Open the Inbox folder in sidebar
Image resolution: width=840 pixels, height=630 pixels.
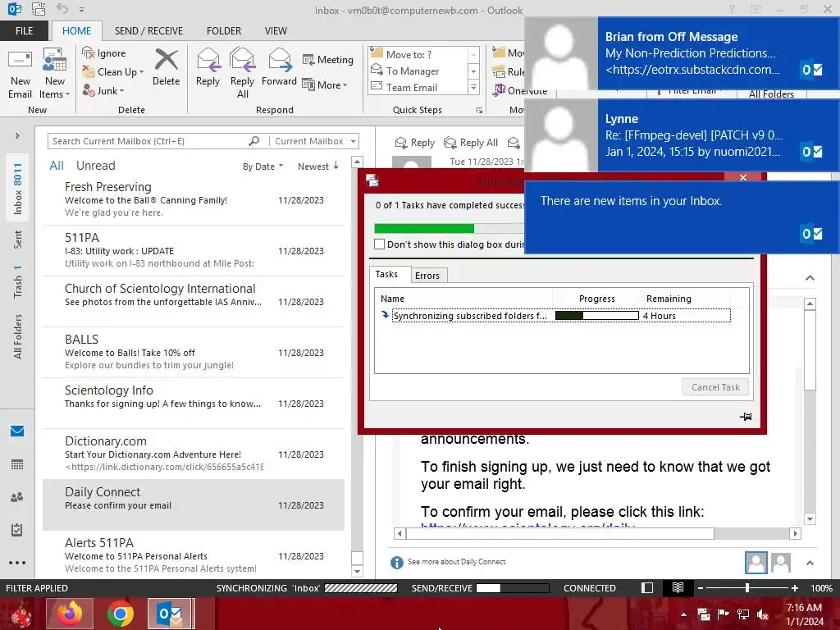[18, 189]
